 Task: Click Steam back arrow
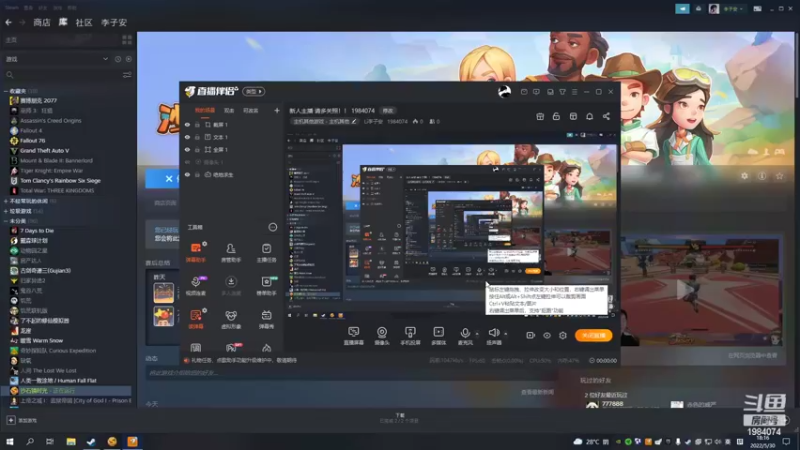coord(9,22)
